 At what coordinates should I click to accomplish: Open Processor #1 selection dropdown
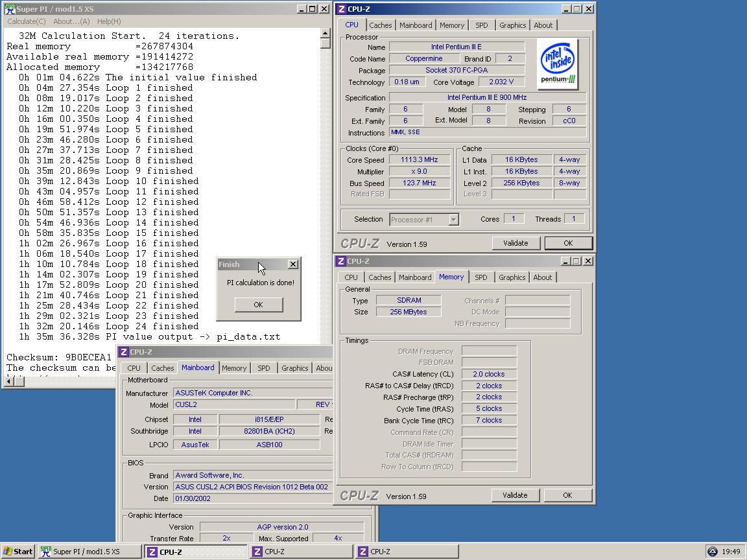(x=453, y=220)
